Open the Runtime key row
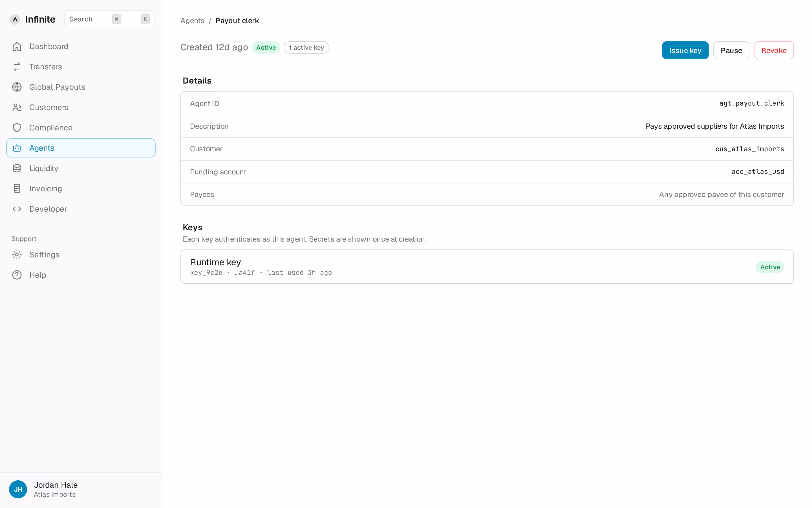Screen dimensions: 812x508 [x=487, y=267]
